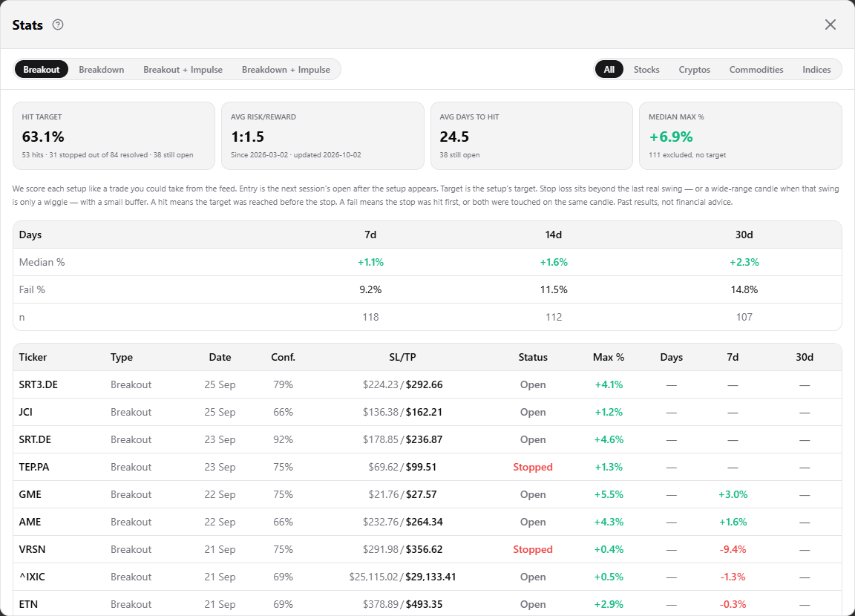Click the ticker table's Days column header
The height and width of the screenshot is (616, 855).
pos(671,357)
